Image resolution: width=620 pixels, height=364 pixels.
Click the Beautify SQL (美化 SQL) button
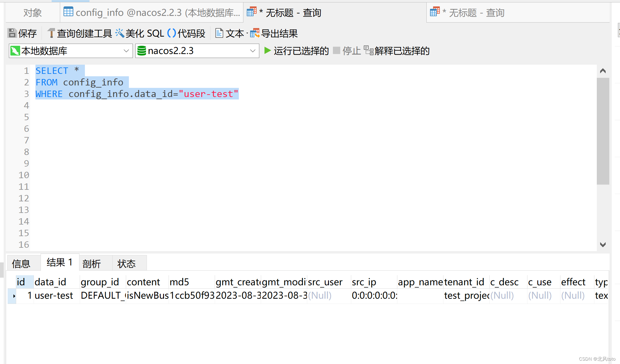click(x=140, y=33)
